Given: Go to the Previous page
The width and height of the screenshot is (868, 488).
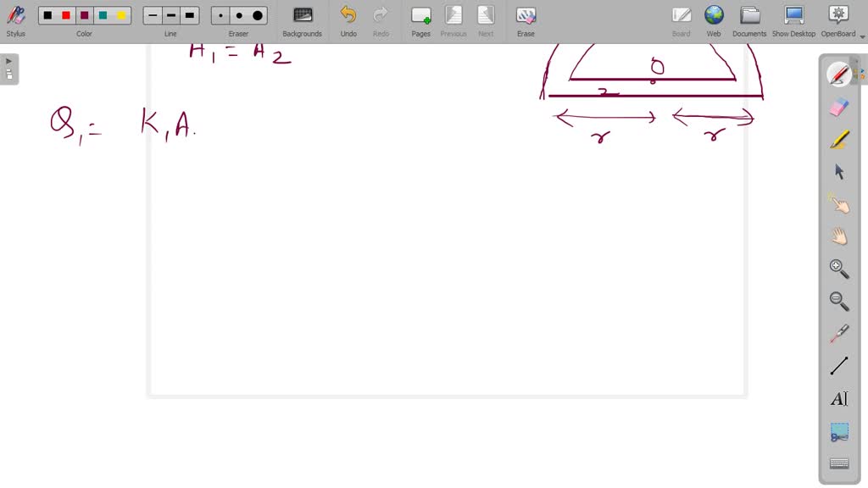Looking at the screenshot, I should pos(453,21).
